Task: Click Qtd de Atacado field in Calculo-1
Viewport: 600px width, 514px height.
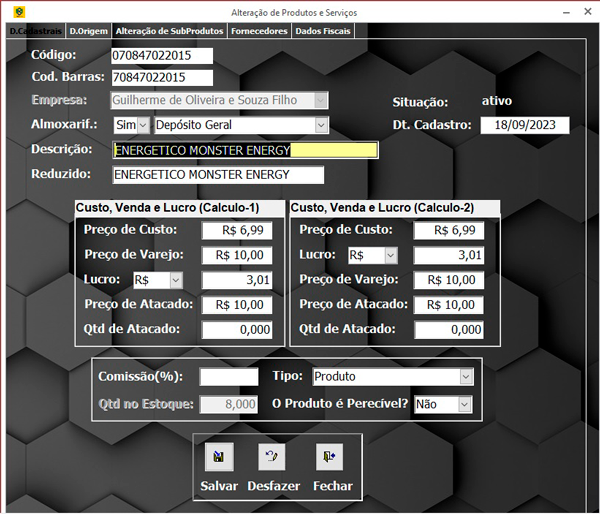Action: (x=237, y=330)
